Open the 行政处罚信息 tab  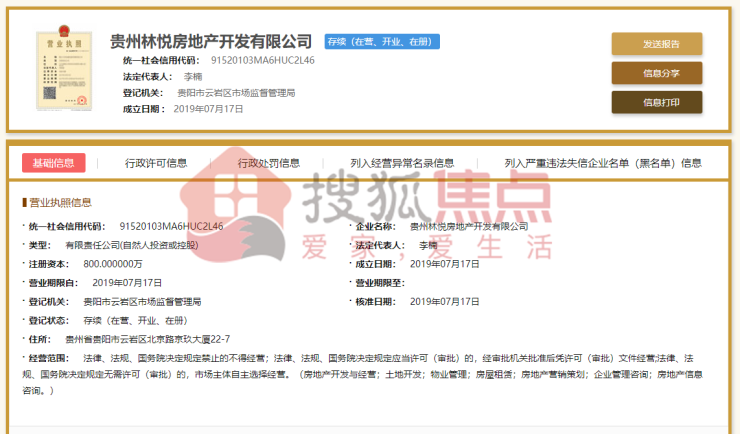269,163
